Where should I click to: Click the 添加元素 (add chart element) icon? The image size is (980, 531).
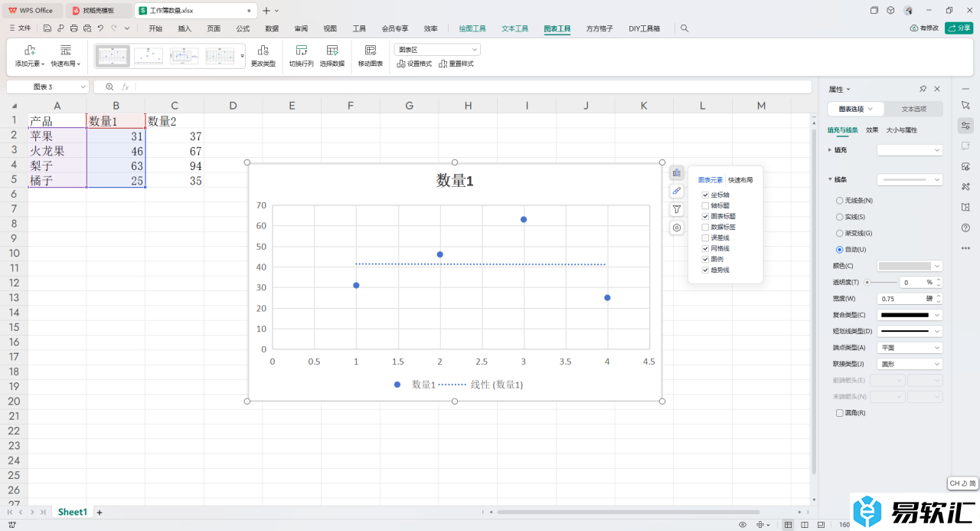[30, 50]
